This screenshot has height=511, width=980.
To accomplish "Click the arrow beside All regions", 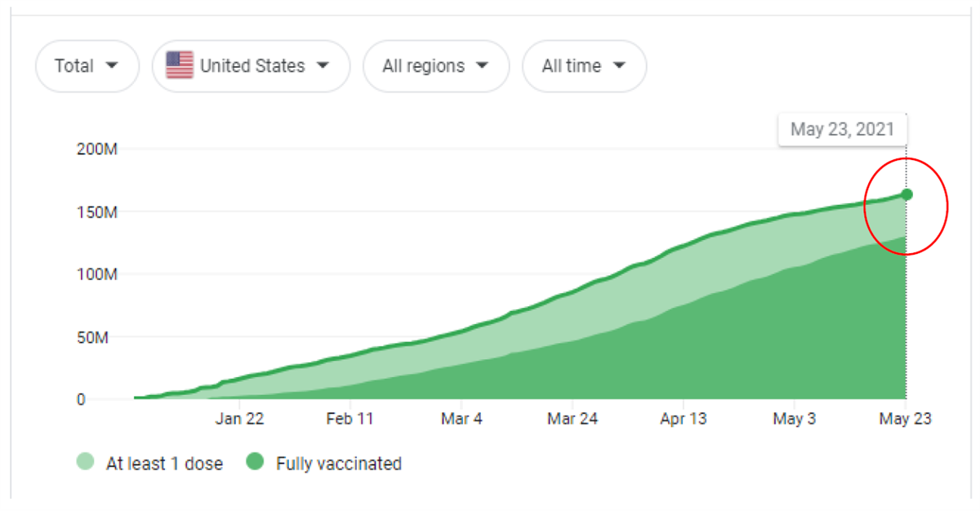I will [482, 66].
